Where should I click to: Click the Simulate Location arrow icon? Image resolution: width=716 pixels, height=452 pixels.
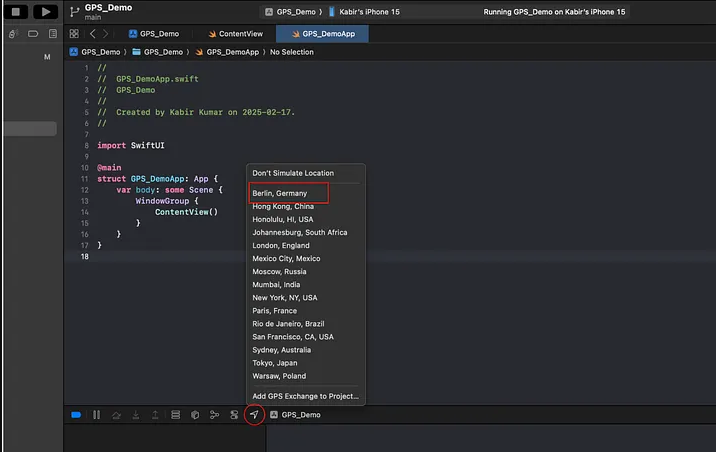pos(254,414)
